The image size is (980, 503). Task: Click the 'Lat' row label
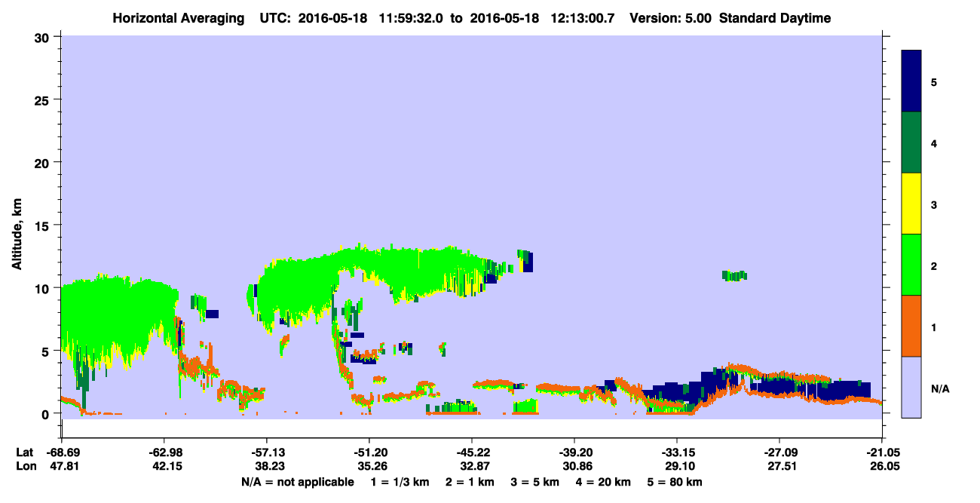click(24, 452)
